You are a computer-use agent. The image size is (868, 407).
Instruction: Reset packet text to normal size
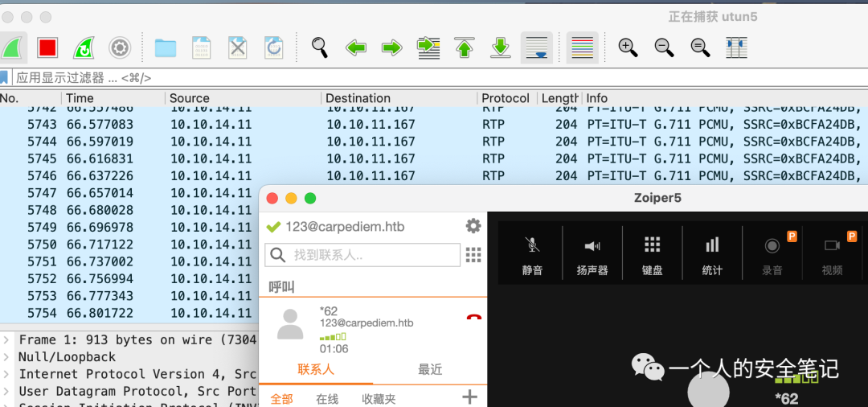[x=700, y=47]
